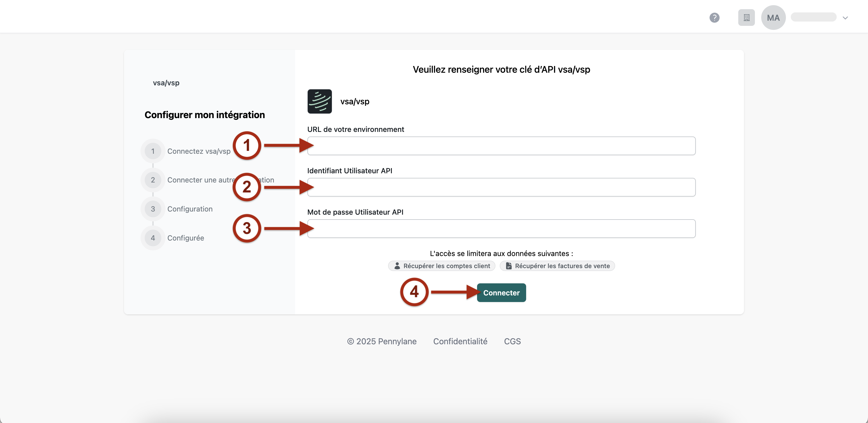Select step 1 Connectez vsa/vsp
868x423 pixels.
[x=198, y=151]
